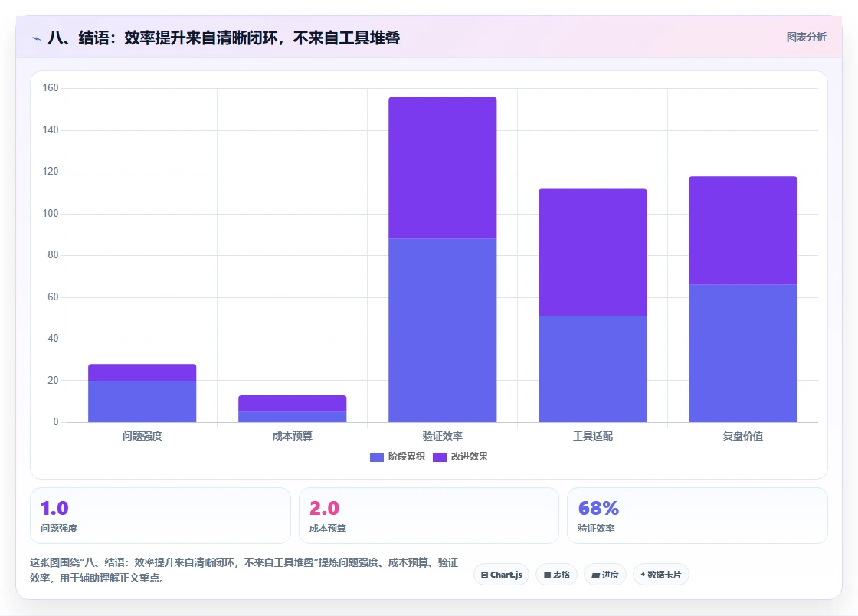Click the 成本预算 caption under 2.0

click(x=328, y=529)
